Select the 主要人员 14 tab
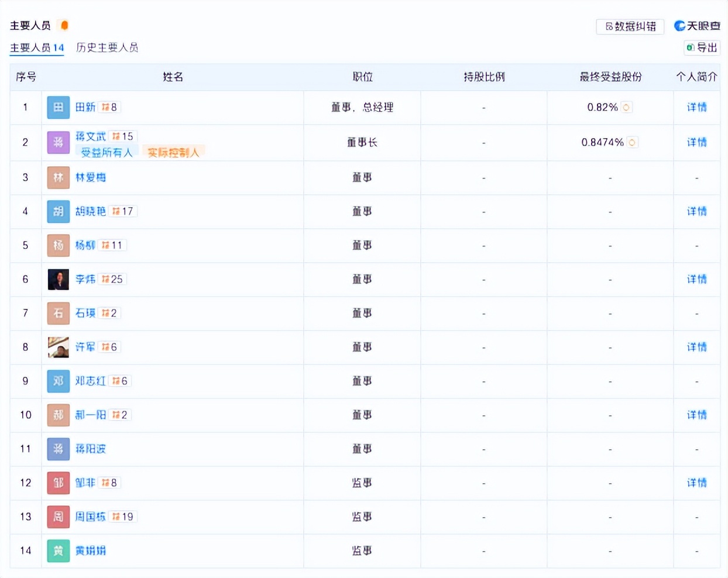 37,47
